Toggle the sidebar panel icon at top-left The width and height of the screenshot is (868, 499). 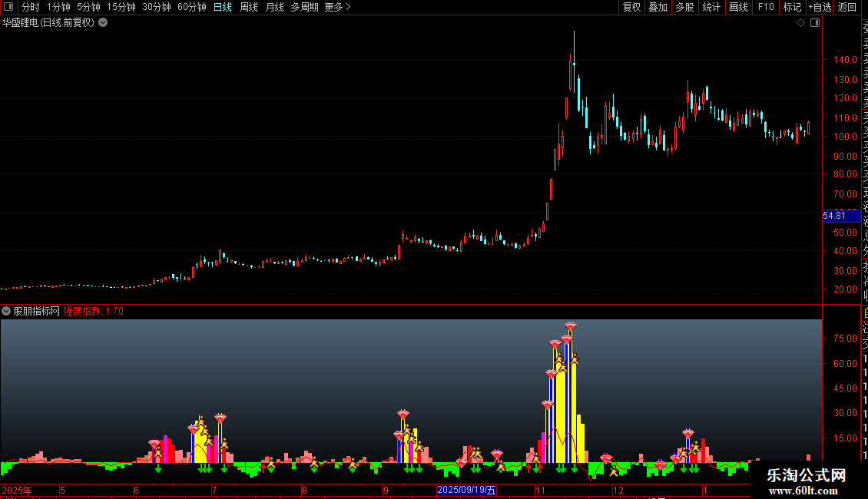(8, 7)
